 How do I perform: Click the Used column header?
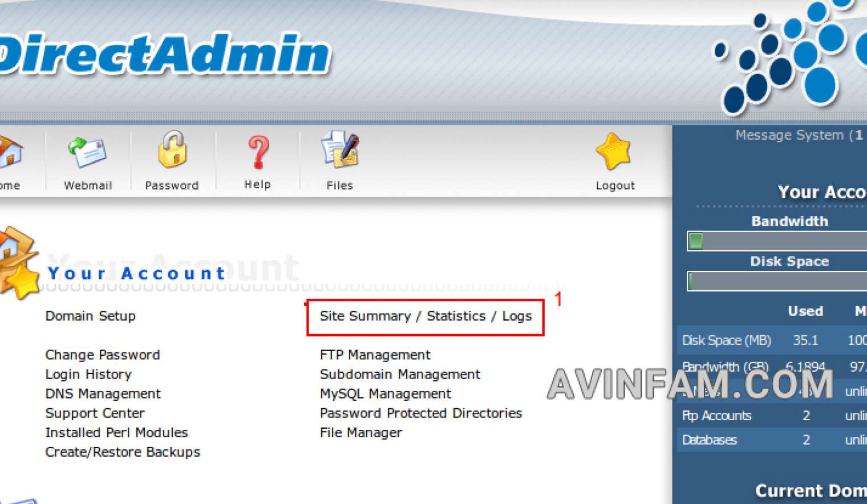805,311
